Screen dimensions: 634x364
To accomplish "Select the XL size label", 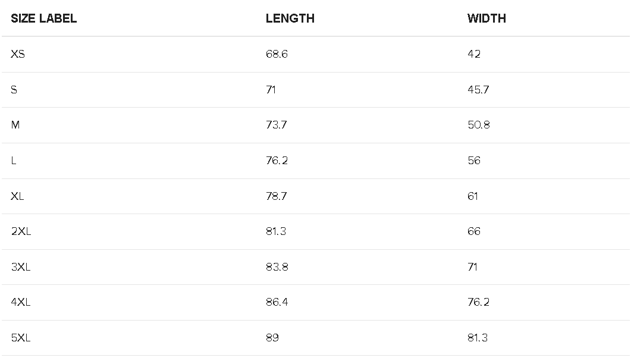I will coord(17,196).
